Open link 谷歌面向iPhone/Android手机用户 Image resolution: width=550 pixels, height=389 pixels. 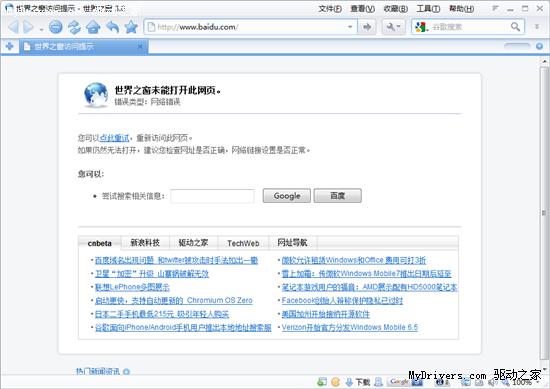point(183,327)
